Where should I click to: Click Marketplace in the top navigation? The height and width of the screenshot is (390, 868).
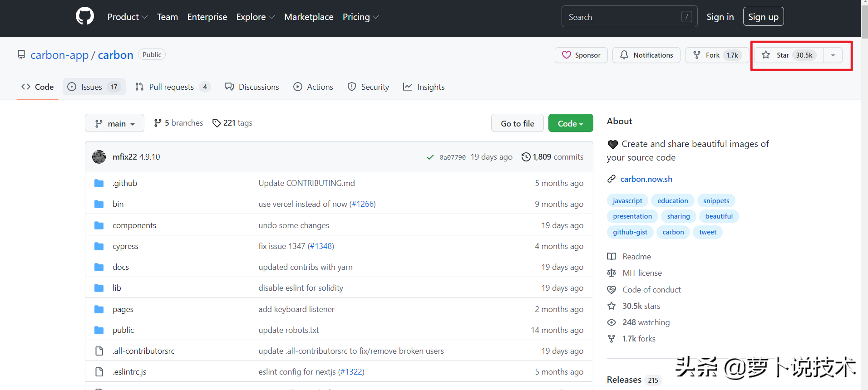click(x=309, y=17)
